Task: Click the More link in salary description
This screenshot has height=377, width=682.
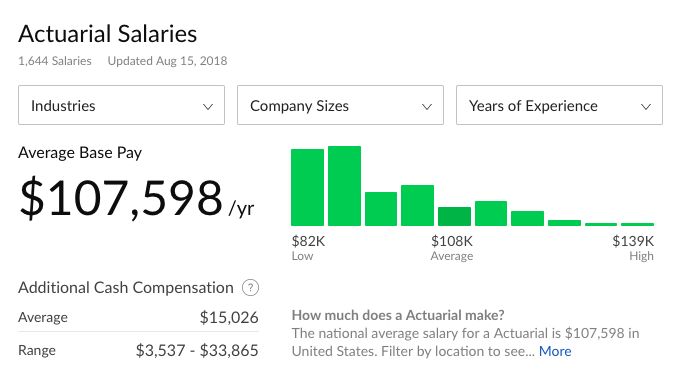Action: click(x=555, y=351)
